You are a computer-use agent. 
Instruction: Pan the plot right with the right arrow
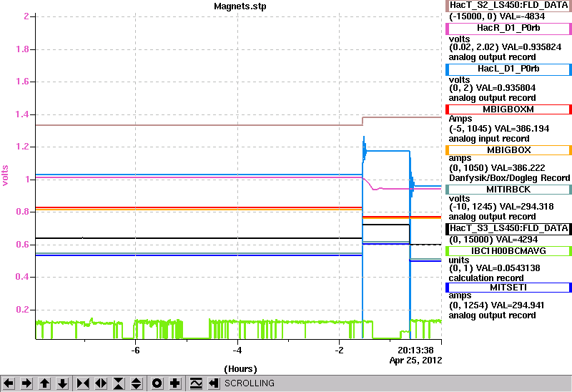tap(26, 383)
